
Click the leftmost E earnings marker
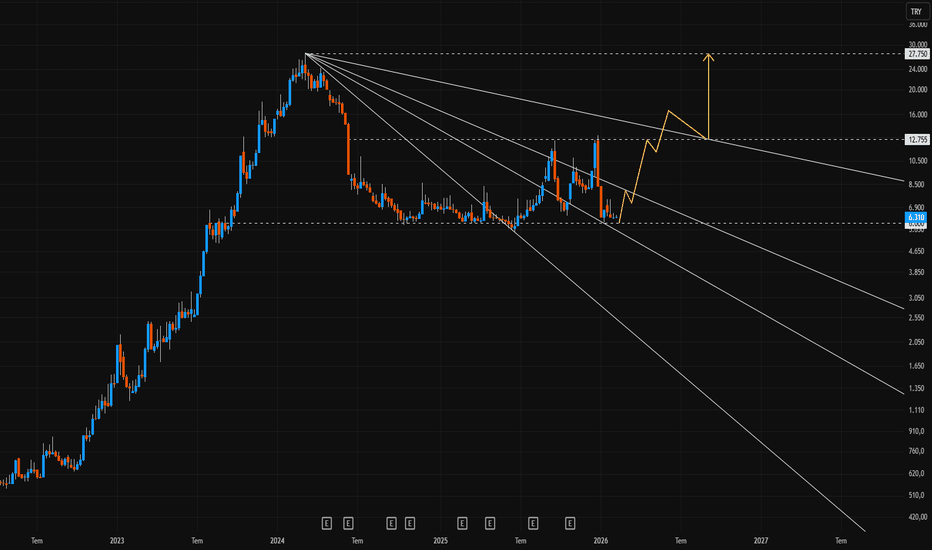[326, 523]
